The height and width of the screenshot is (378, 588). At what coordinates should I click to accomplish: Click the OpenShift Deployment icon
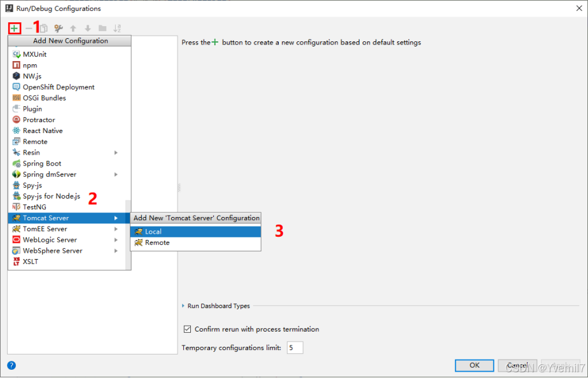[x=16, y=87]
